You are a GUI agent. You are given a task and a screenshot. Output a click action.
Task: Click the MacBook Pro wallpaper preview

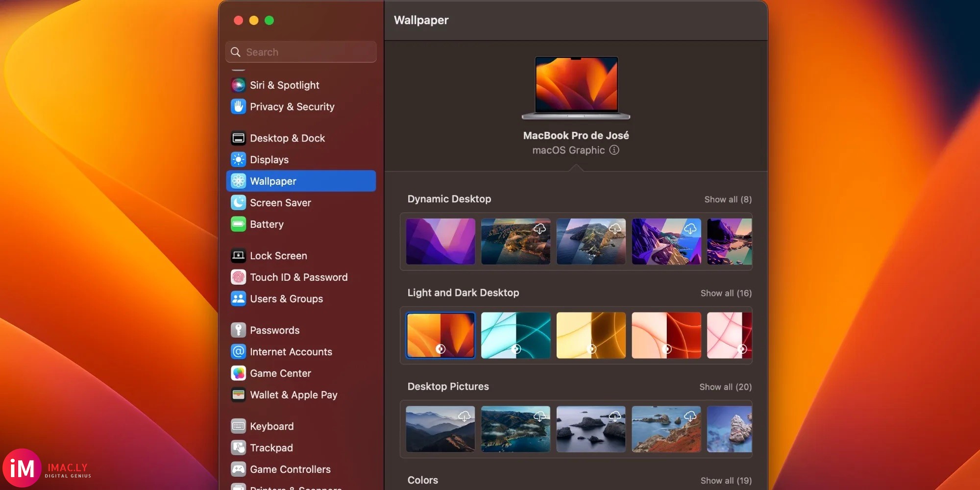click(576, 88)
